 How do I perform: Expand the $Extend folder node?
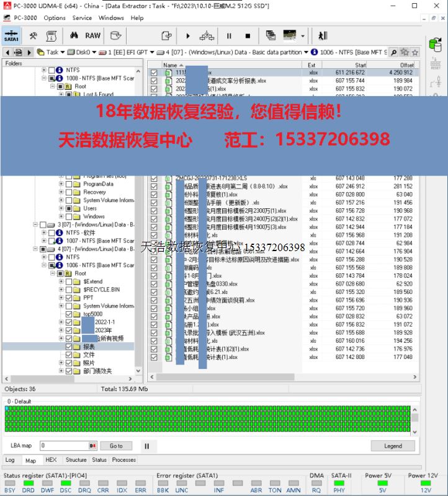point(61,281)
